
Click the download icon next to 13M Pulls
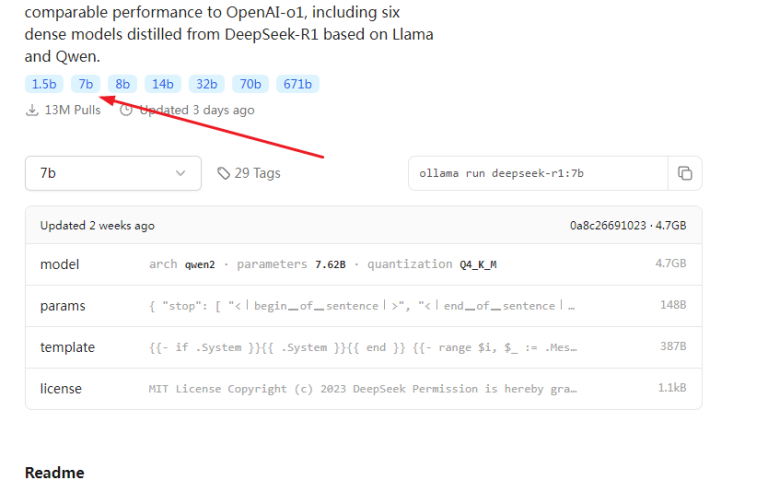32,110
